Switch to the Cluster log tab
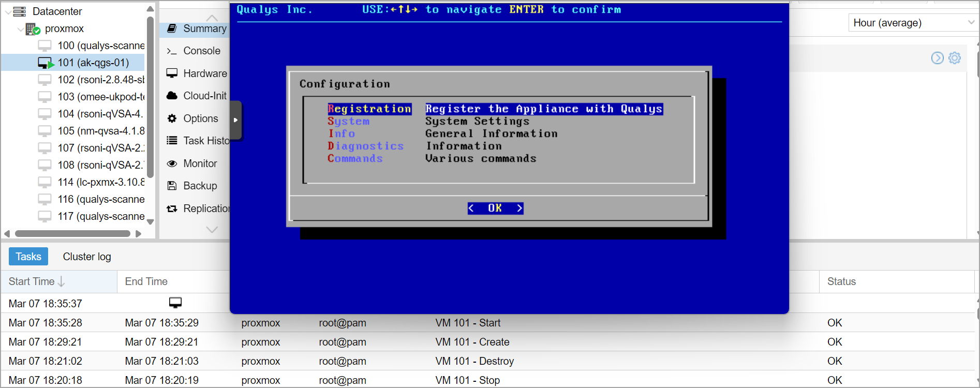The height and width of the screenshot is (388, 980). click(x=87, y=257)
